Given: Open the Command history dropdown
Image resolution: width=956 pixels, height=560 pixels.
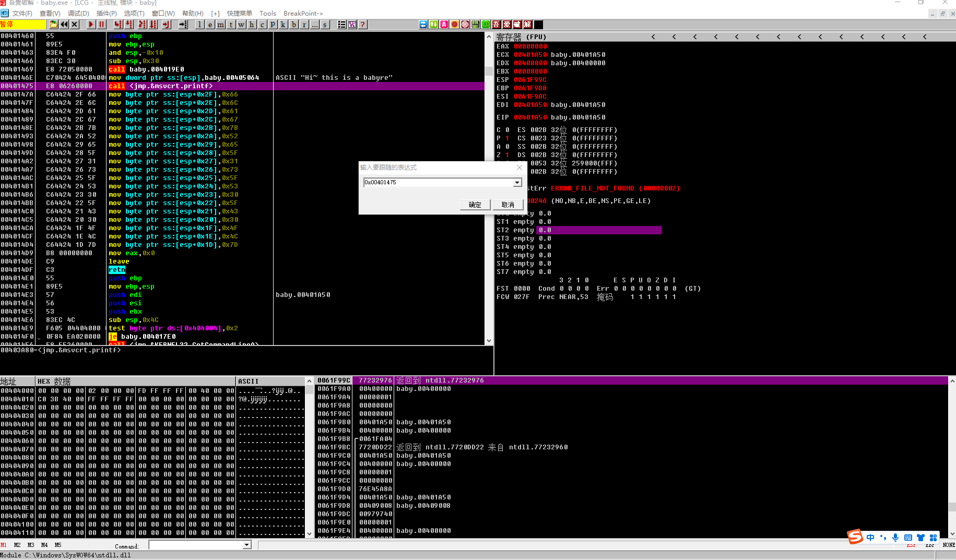Looking at the screenshot, I should click(247, 545).
